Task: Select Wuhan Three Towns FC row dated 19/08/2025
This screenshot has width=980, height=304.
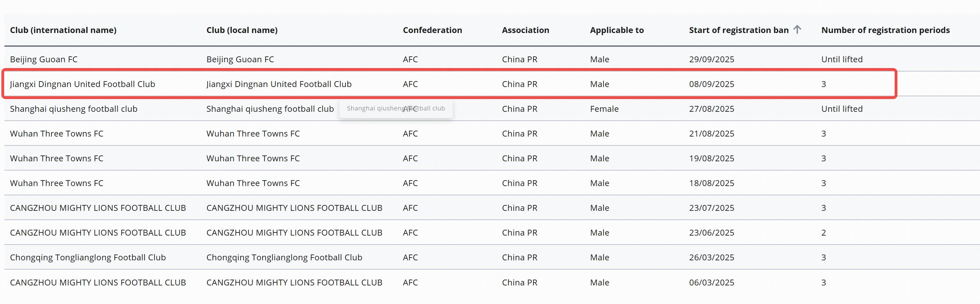Action: click(x=57, y=159)
